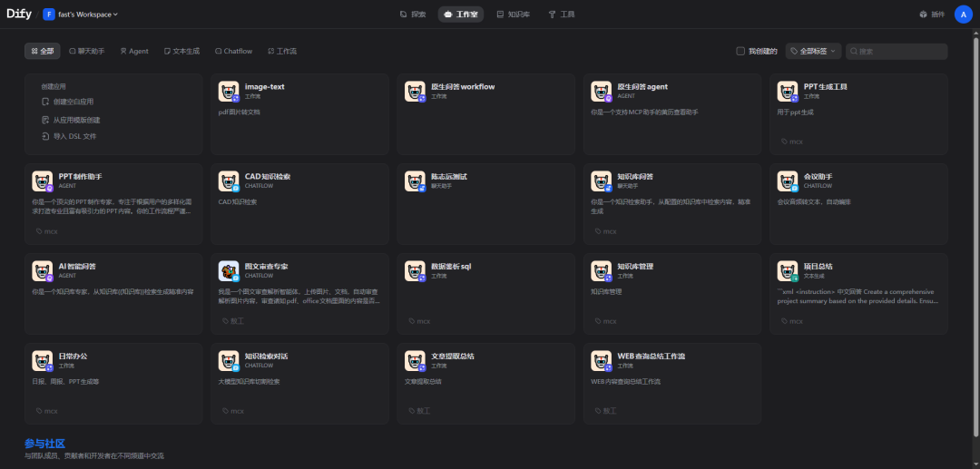Click the mcx tag on 数据鉴析 sql card

point(423,321)
